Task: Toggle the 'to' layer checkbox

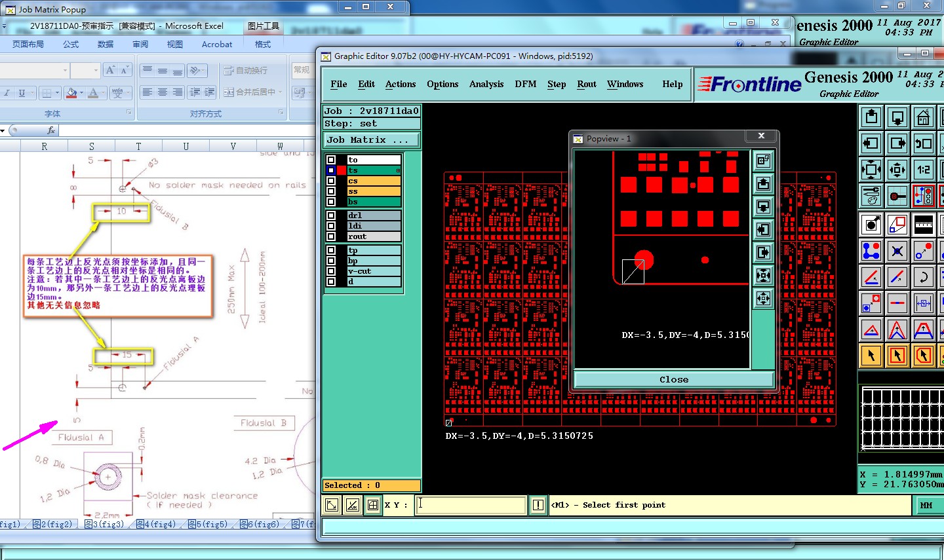Action: (x=331, y=160)
